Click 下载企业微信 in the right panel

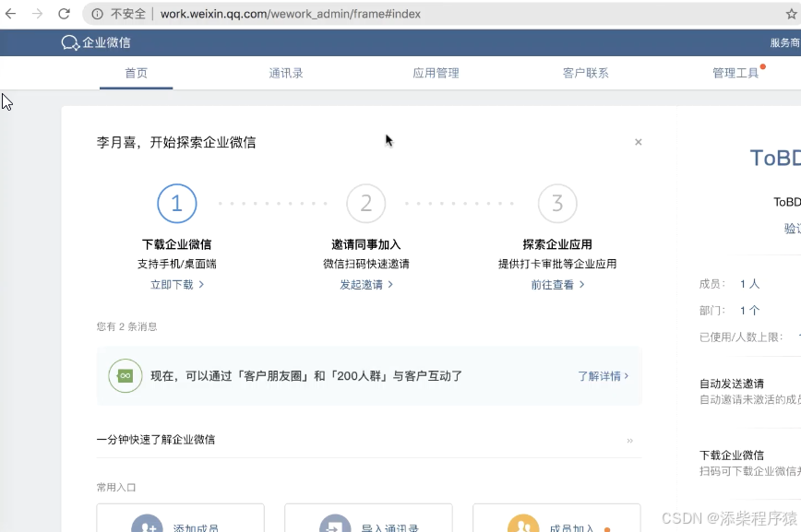(732, 455)
